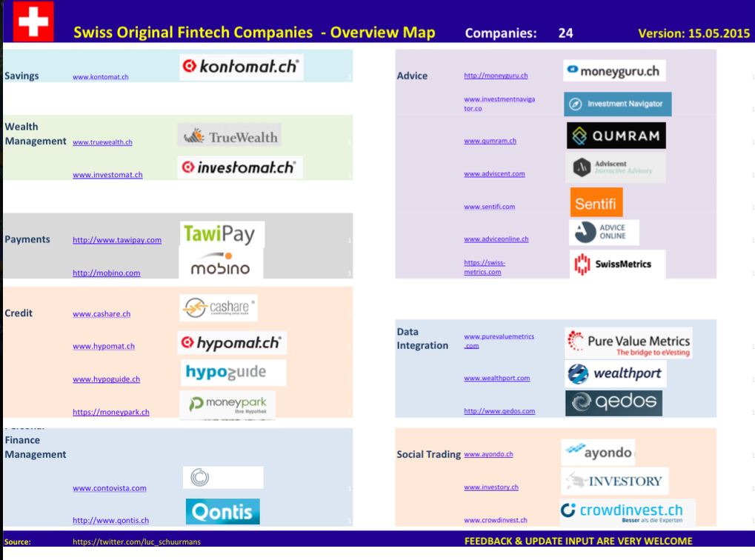Click the Companies count value 24
The width and height of the screenshot is (755, 560).
[x=566, y=33]
